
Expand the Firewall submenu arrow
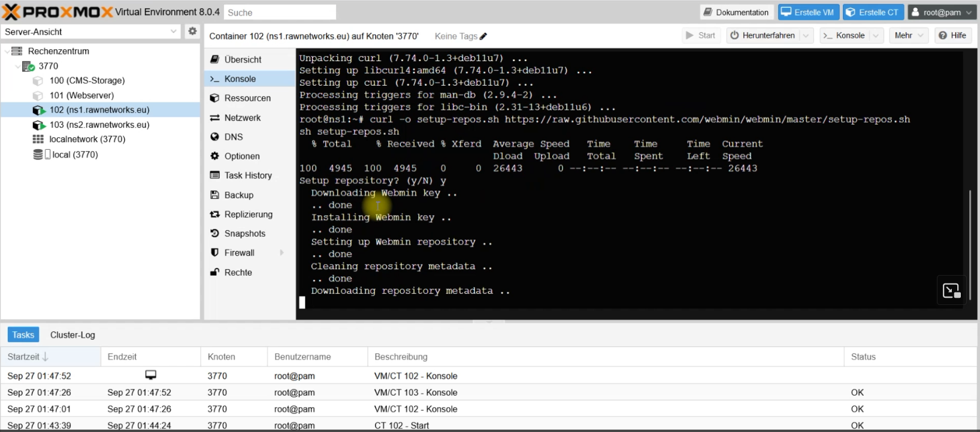coord(282,253)
